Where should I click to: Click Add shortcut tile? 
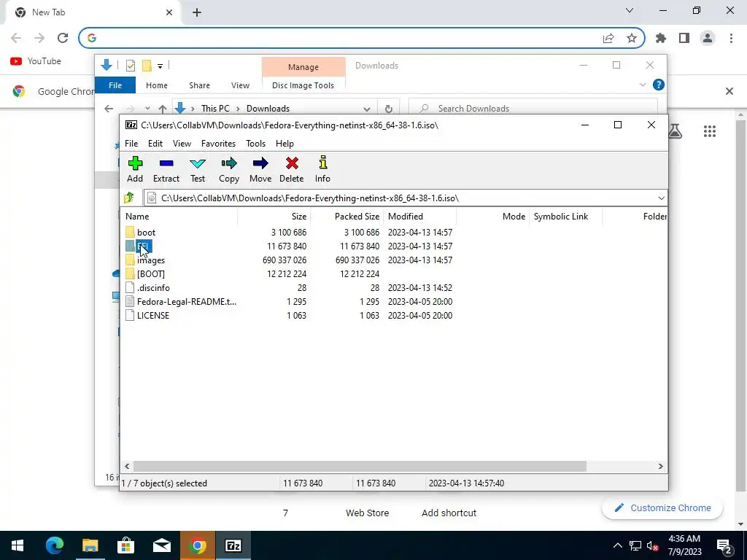point(449,513)
